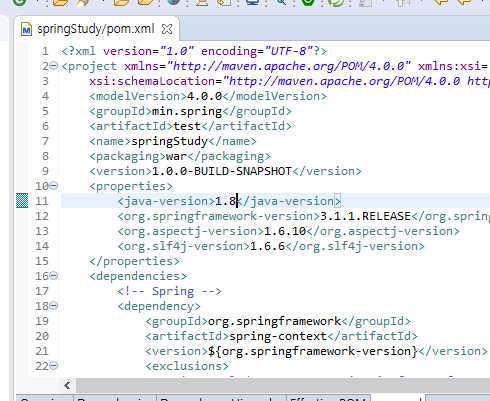The width and height of the screenshot is (490, 401).
Task: Click version value 1.0.0-BUILD-SNAPSHOT
Action: [x=222, y=171]
